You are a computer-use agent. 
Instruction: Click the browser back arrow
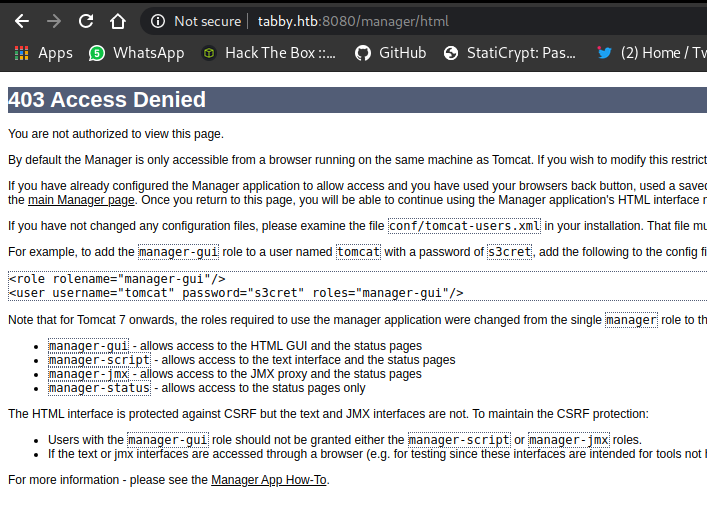coord(22,21)
